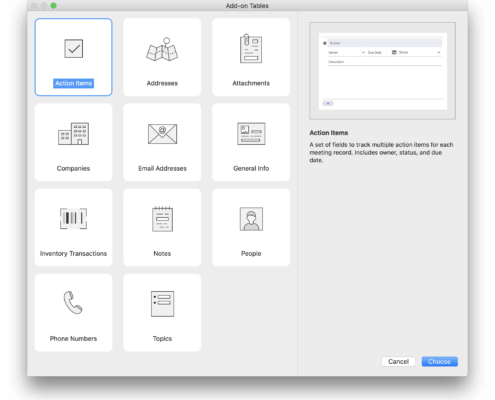Click the Notes label
495x400 pixels.
tap(162, 254)
